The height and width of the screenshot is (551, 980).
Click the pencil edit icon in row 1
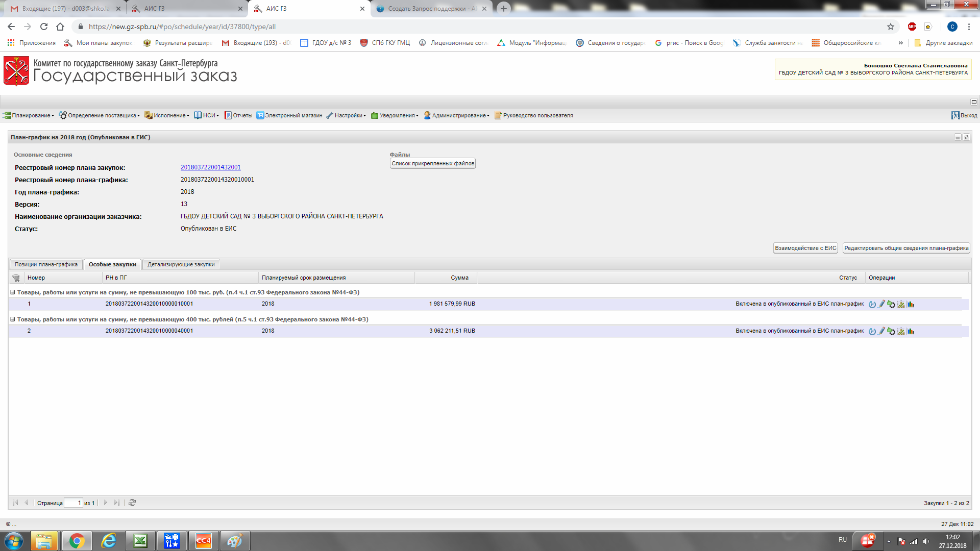pos(881,304)
